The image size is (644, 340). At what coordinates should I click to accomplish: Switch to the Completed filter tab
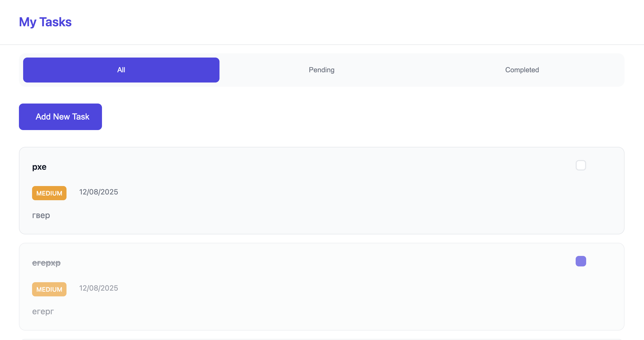522,70
